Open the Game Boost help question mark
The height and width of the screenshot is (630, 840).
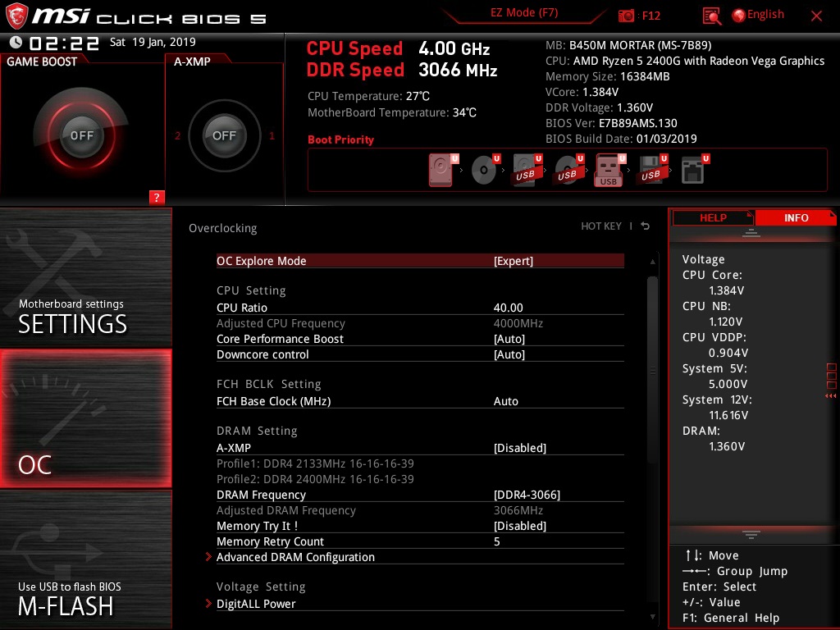pos(157,198)
